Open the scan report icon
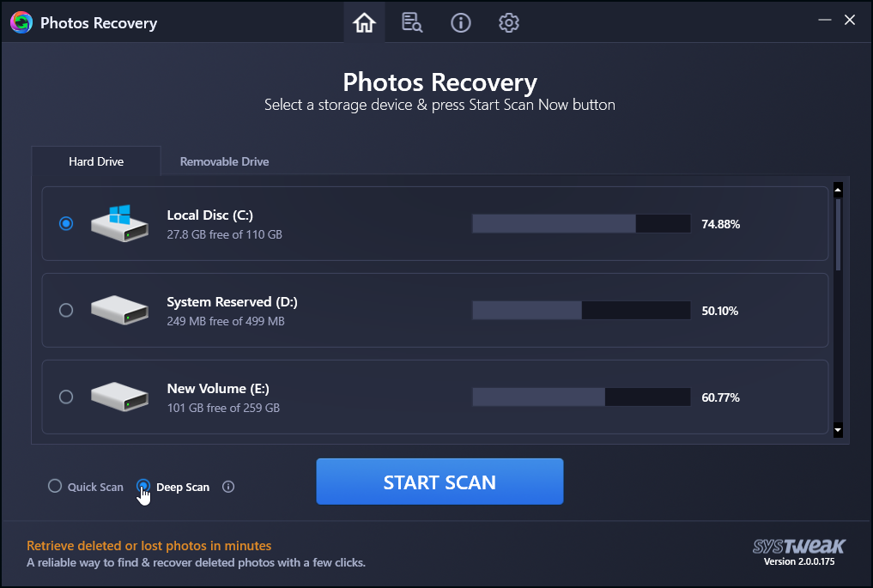 click(x=412, y=22)
